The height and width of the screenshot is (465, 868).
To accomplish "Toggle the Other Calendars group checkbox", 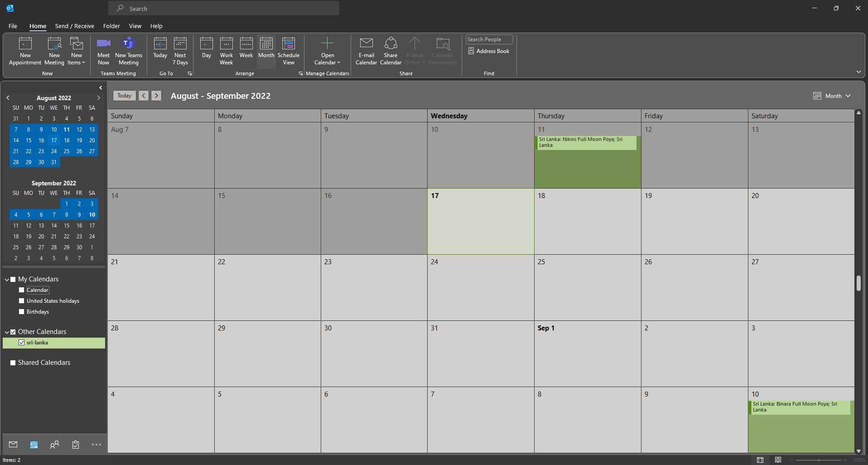I will 13,332.
